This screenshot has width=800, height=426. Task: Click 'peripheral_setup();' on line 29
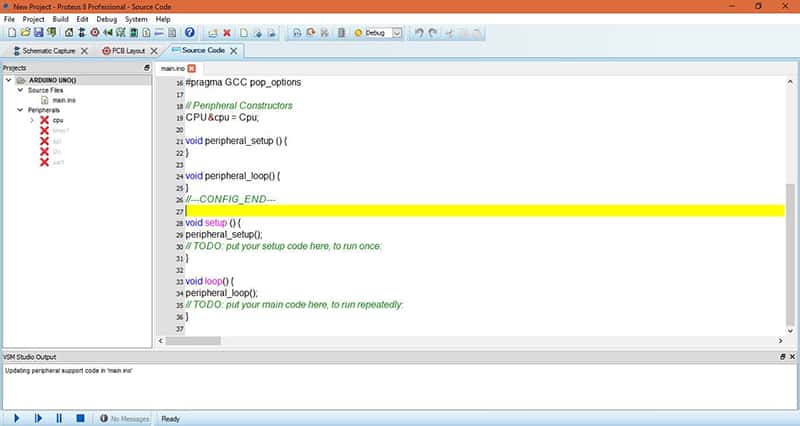pos(224,235)
